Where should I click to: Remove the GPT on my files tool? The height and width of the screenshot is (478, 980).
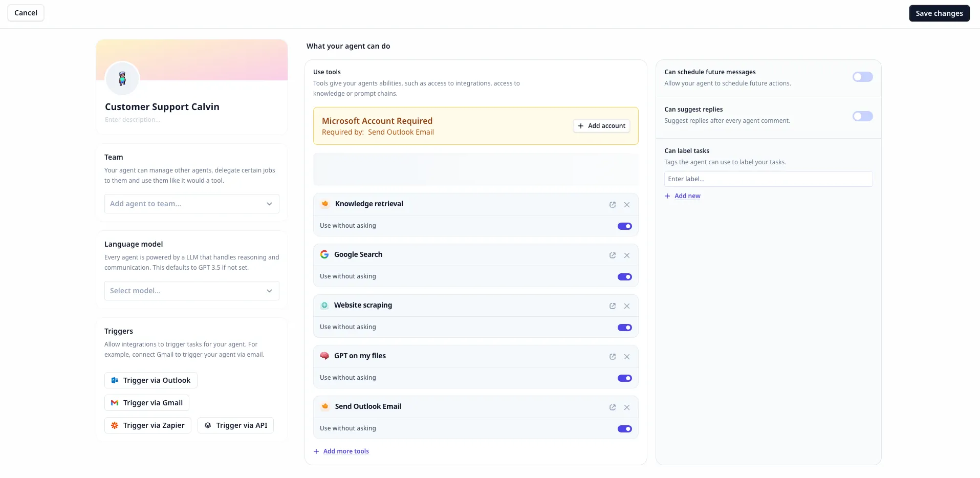626,357
